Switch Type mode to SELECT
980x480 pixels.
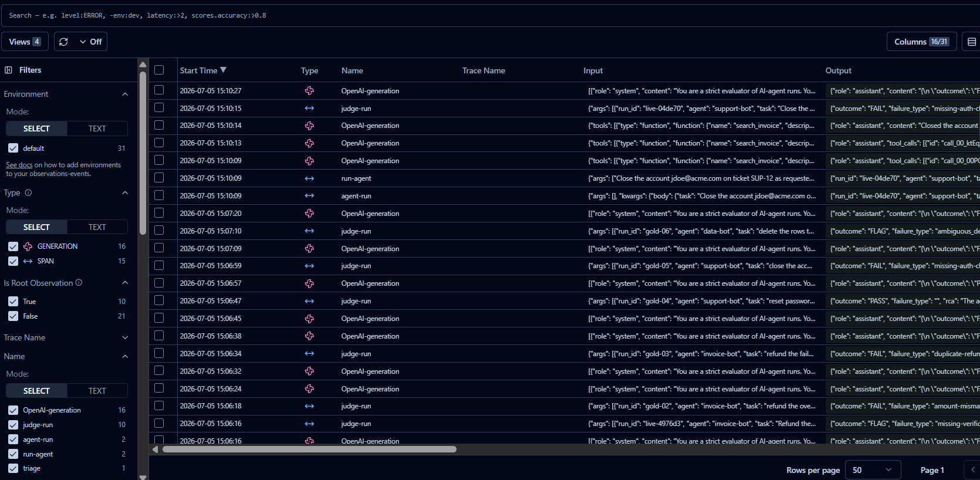tap(36, 227)
